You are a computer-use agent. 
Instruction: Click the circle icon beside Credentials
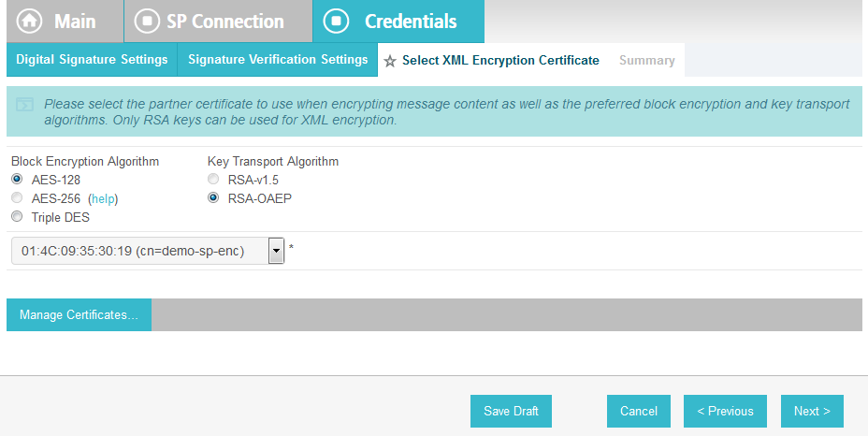point(336,22)
